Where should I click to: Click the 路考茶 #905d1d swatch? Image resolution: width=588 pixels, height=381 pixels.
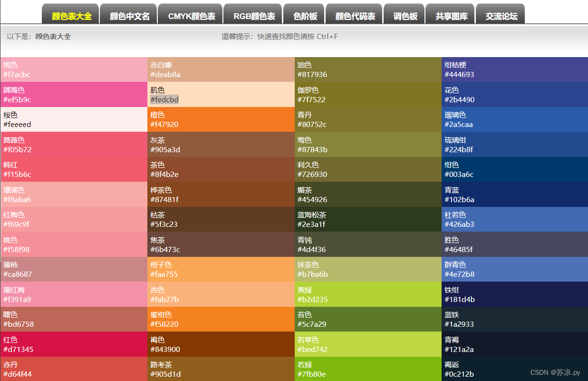(x=221, y=369)
